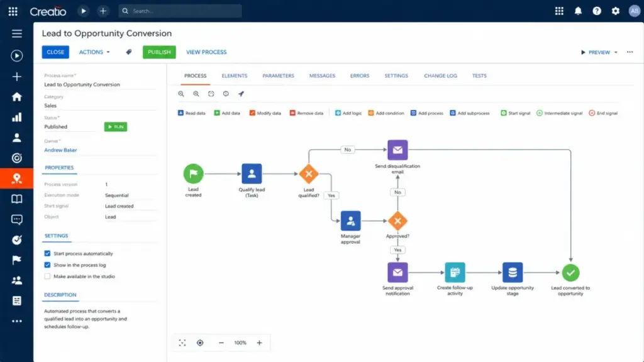Click the navigate arrow icon in canvas toolbar
Screen dimensions: 644x362
pyautogui.click(x=241, y=94)
